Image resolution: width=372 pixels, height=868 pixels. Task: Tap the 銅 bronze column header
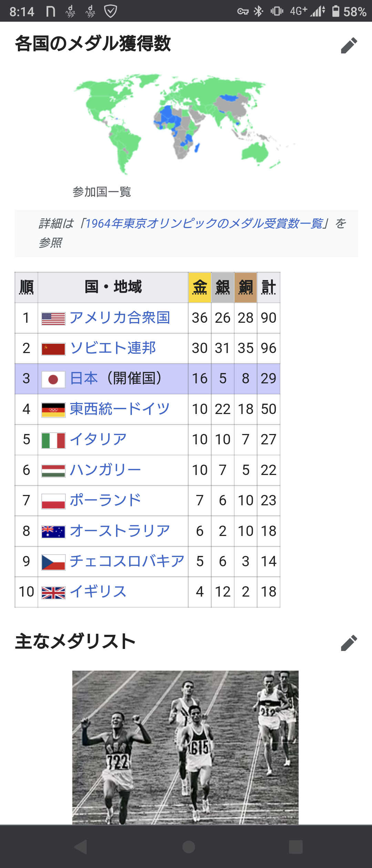tap(246, 287)
